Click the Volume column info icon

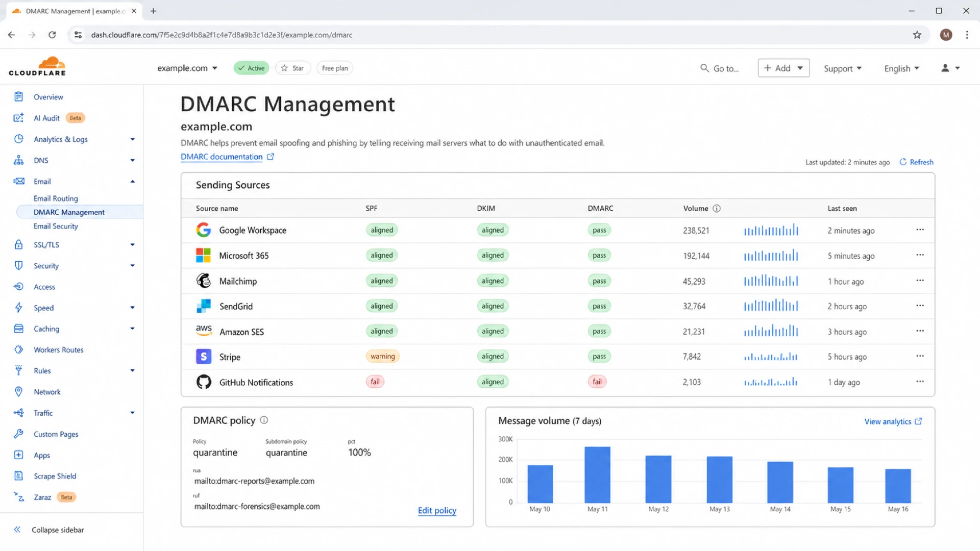tap(717, 208)
